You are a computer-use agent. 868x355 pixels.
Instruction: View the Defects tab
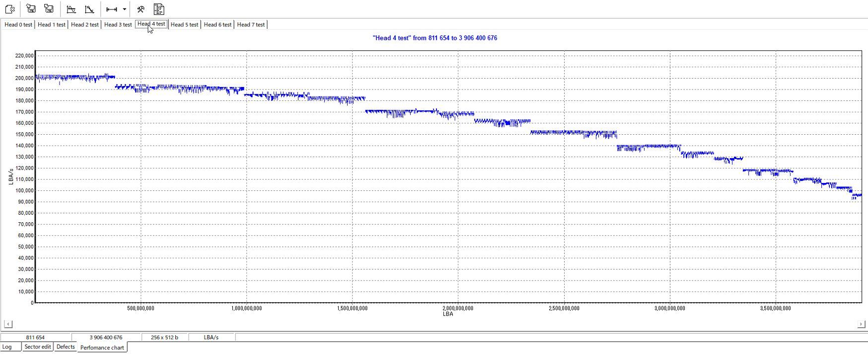click(x=66, y=347)
